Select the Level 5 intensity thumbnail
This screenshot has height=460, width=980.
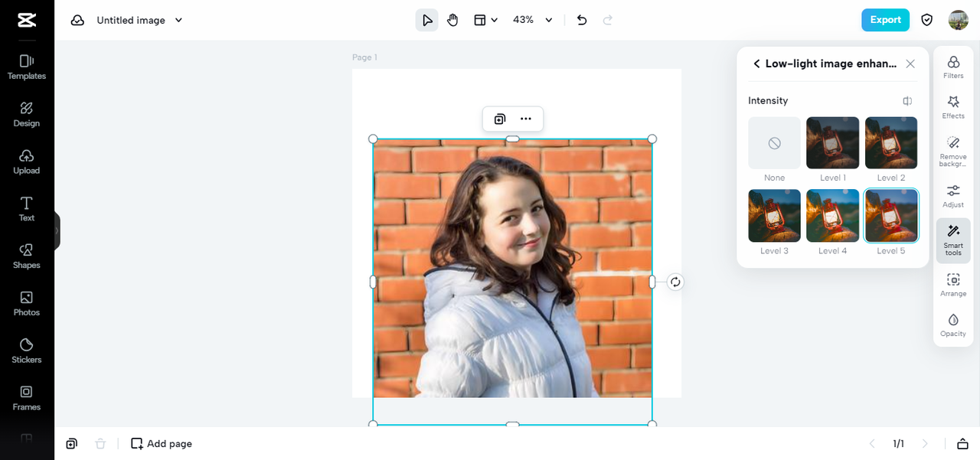(891, 216)
